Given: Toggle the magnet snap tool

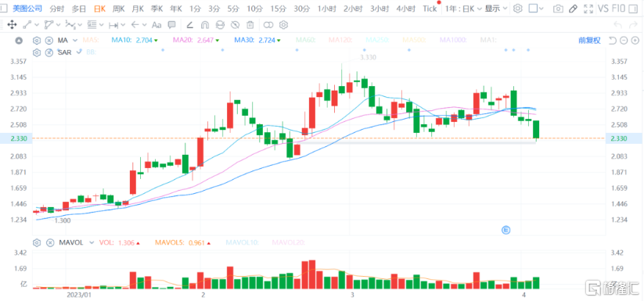Looking at the screenshot, I should point(205,25).
